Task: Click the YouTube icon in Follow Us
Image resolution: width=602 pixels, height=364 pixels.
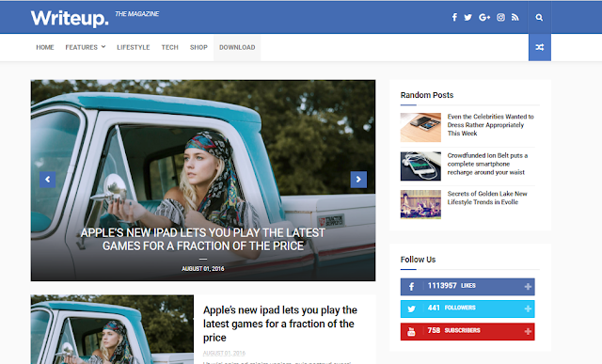Action: click(x=411, y=331)
